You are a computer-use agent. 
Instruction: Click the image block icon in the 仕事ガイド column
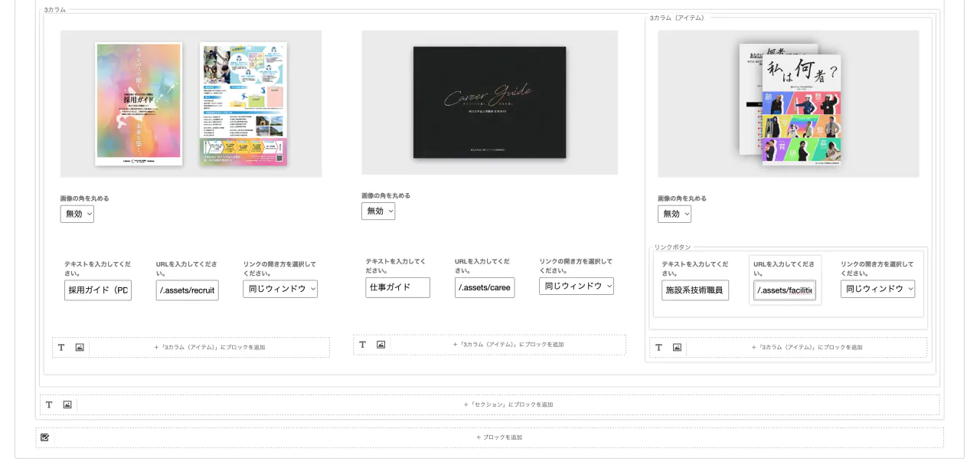(x=381, y=345)
